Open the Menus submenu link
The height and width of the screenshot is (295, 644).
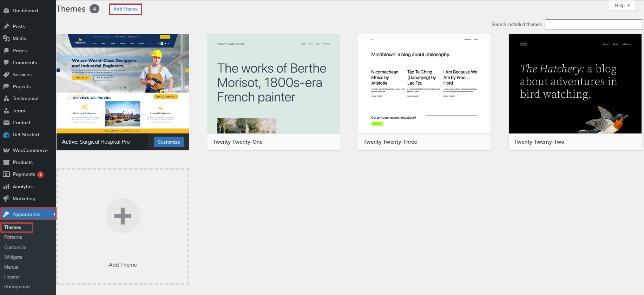coord(11,267)
